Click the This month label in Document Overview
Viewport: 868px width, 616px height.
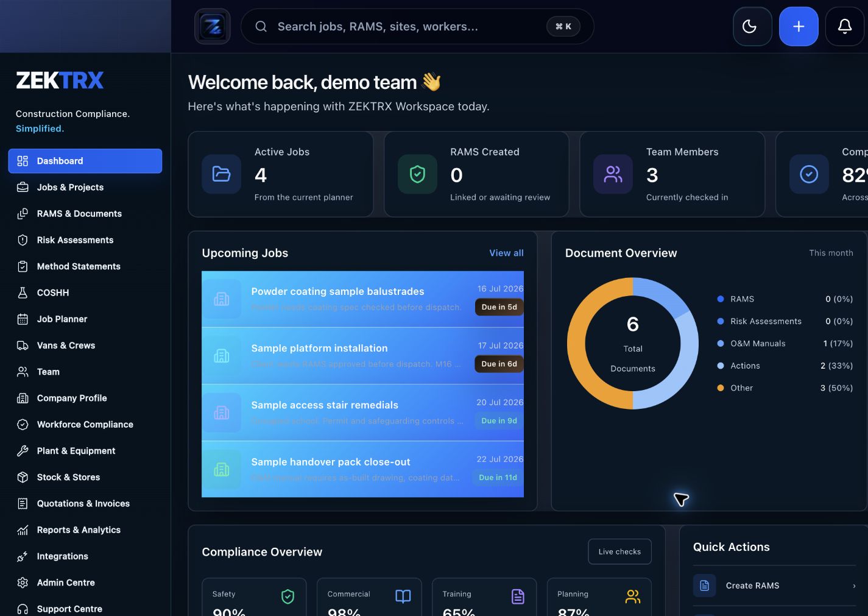[x=831, y=253]
